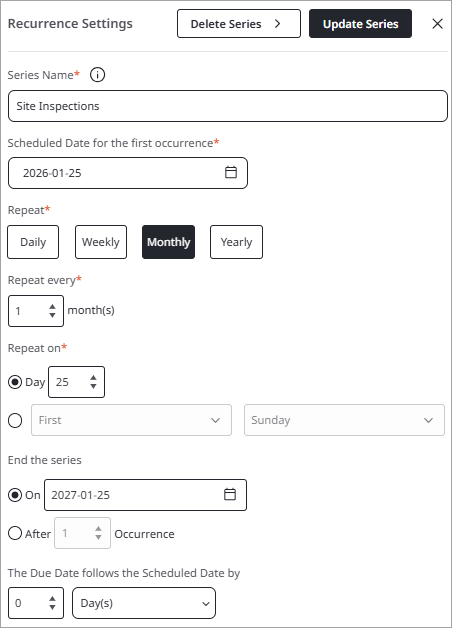
Task: Open the Day(s) unit dropdown
Action: click(x=144, y=603)
